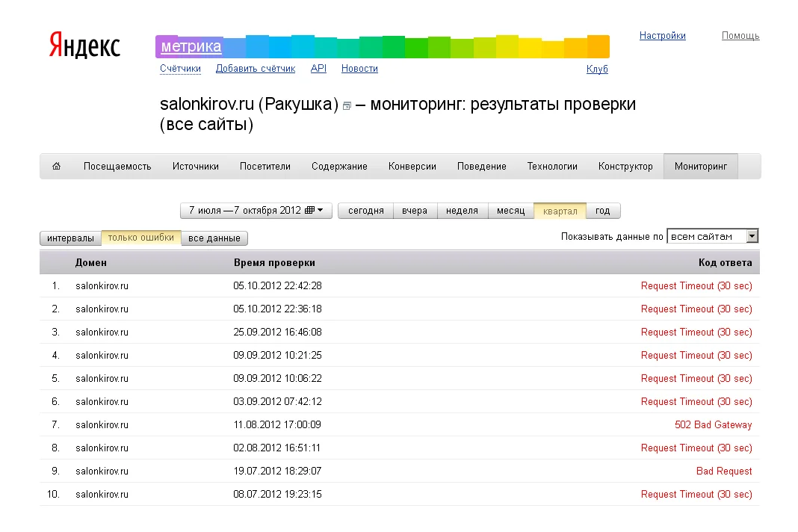
Task: Open the всем сайтам dropdown
Action: 713,236
